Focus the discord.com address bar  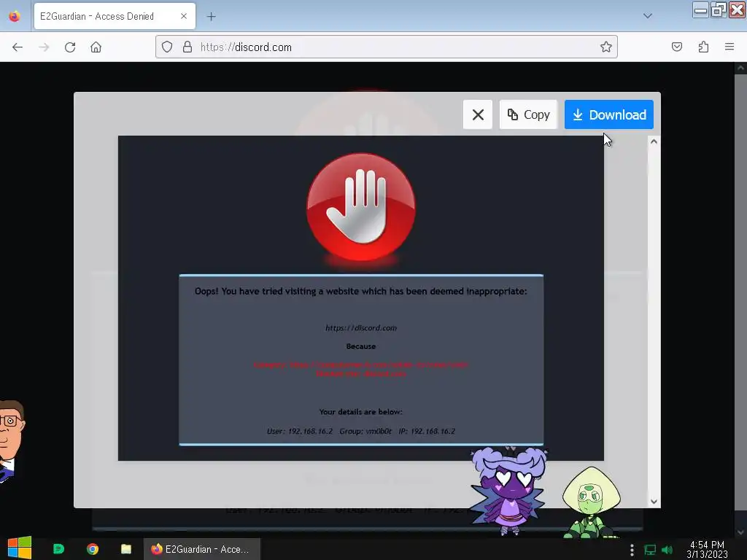387,47
